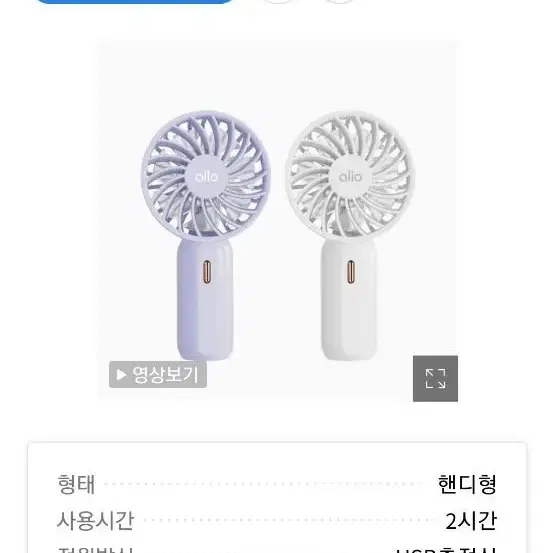
Task: Click the 사용시간 spec label
Action: point(95,520)
